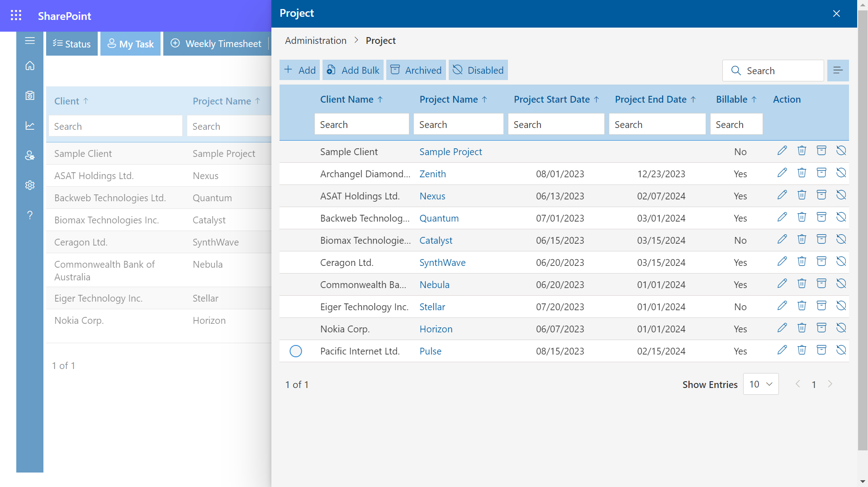Focus Client Name filter search field

pyautogui.click(x=362, y=124)
